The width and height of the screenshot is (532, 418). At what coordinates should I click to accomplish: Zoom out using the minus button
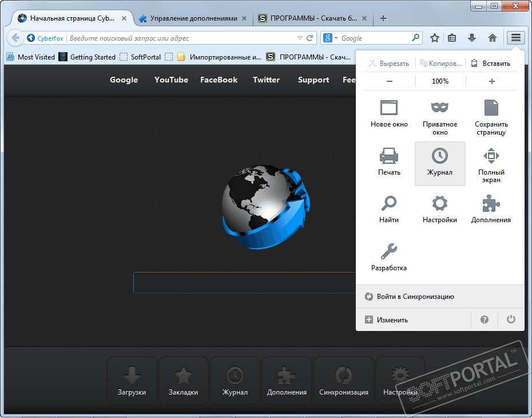coord(390,81)
